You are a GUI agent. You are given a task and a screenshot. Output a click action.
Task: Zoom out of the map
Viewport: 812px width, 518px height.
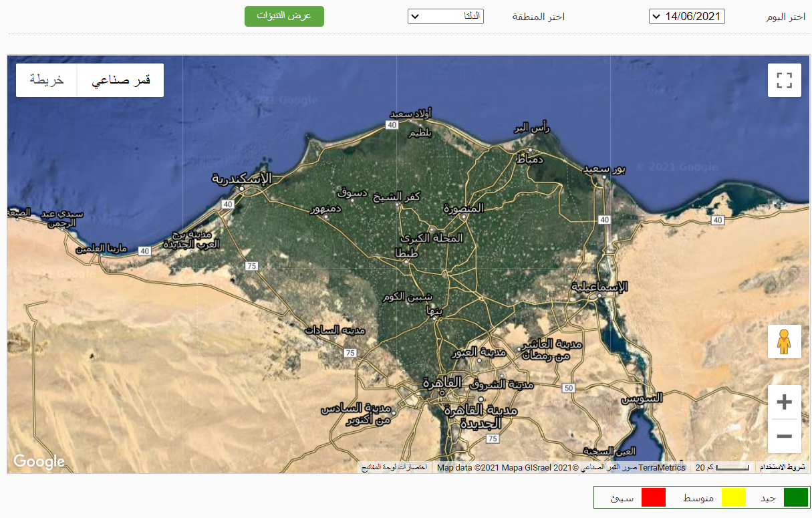pos(784,436)
